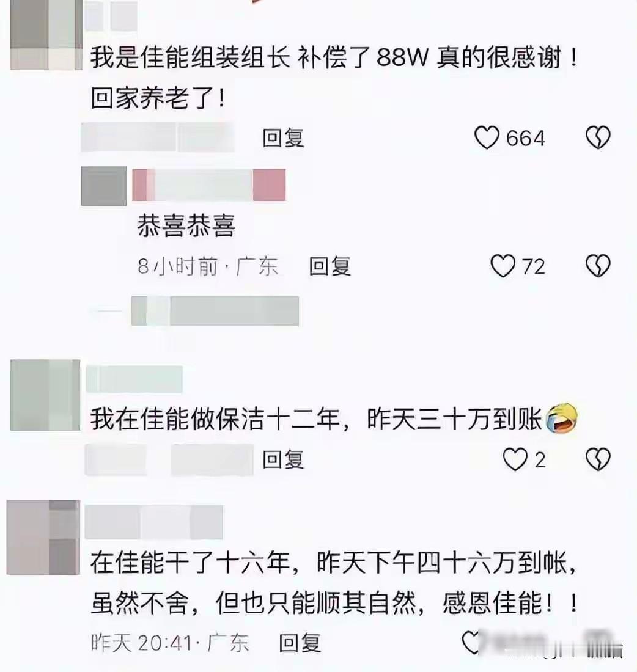
Task: Dislike the cleaner's 三十万到账 comment
Action: [x=598, y=459]
